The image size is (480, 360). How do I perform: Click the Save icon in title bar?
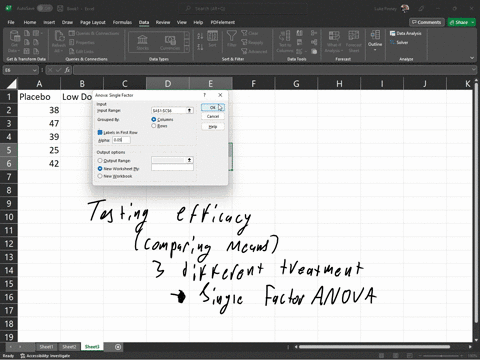(x=60, y=9)
